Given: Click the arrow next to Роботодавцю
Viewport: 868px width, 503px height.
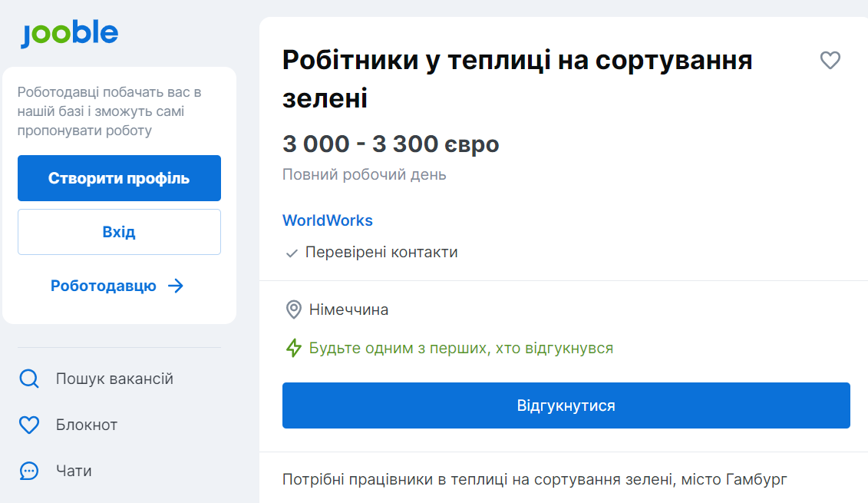Looking at the screenshot, I should click(177, 285).
